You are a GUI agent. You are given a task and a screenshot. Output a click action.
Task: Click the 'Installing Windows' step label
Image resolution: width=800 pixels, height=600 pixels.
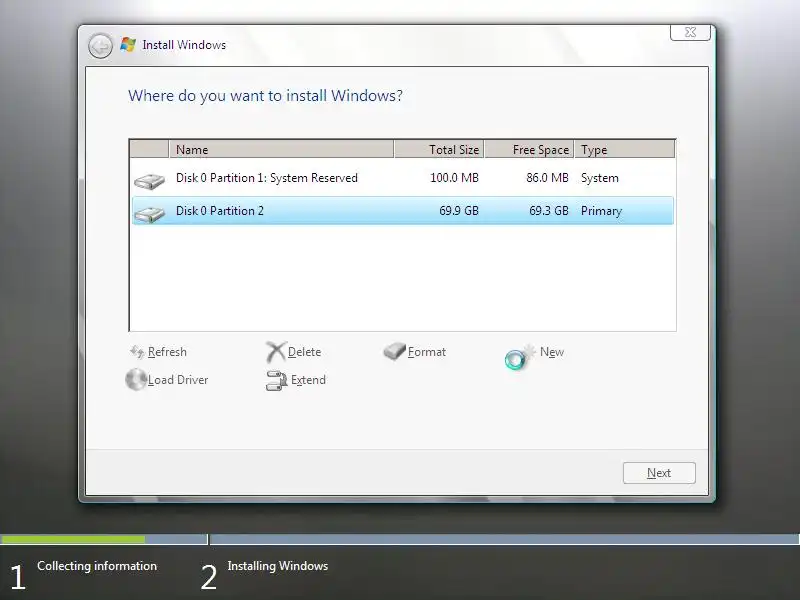pos(278,566)
